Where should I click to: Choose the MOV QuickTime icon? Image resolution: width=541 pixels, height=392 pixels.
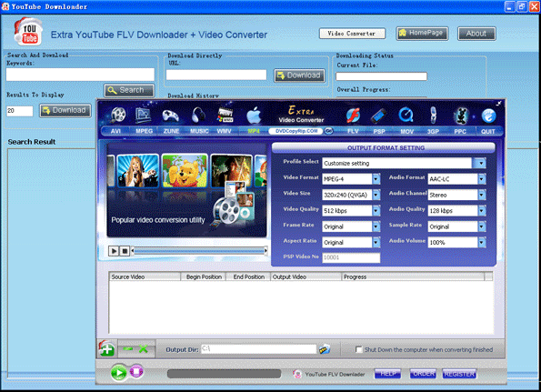coord(406,116)
